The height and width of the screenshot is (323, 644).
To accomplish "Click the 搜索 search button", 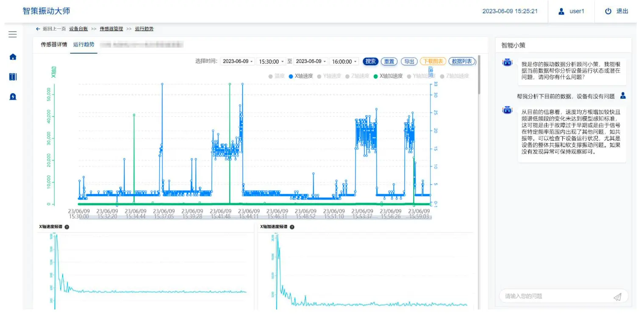I will point(370,61).
